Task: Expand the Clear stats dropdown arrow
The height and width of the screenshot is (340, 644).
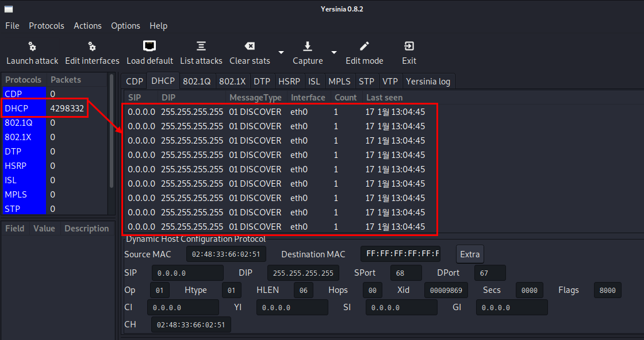Action: click(281, 52)
